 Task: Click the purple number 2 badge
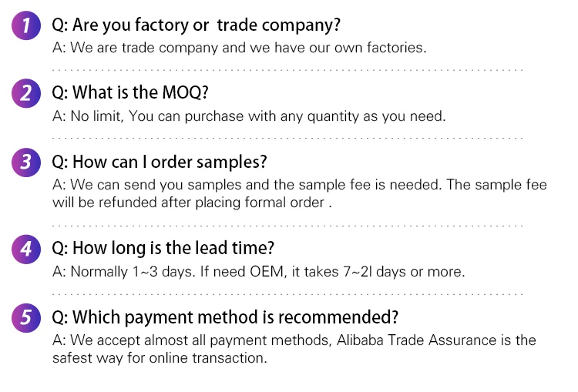[26, 93]
